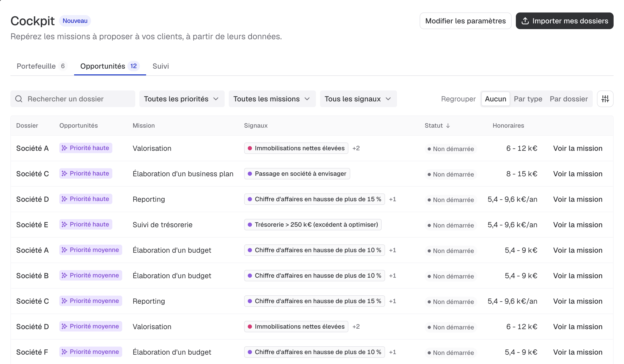Sort by the Statut column header
The image size is (624, 364).
pos(437,126)
